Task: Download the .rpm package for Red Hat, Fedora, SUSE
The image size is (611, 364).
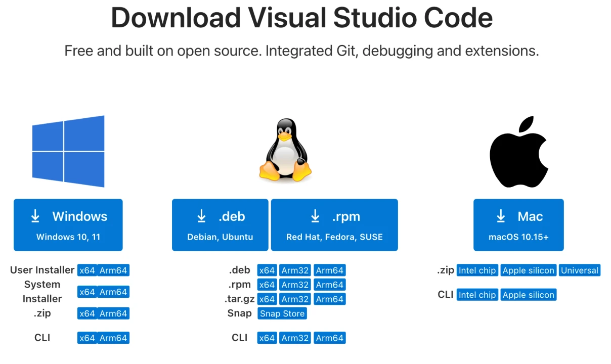Action: pos(334,225)
